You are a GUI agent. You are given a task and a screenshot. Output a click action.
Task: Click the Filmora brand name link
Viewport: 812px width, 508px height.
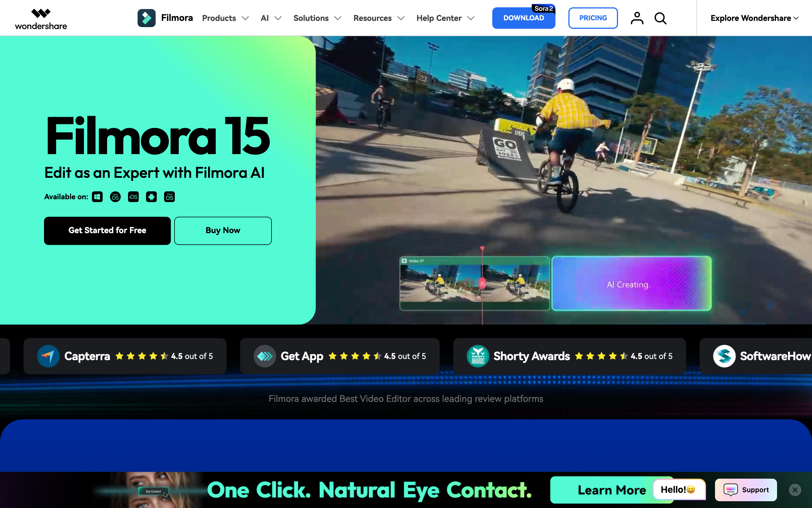(177, 18)
